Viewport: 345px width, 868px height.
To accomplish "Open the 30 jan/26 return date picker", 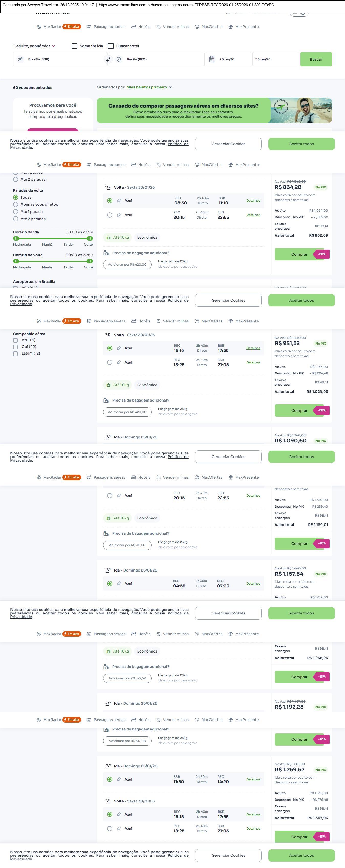I will pyautogui.click(x=275, y=59).
